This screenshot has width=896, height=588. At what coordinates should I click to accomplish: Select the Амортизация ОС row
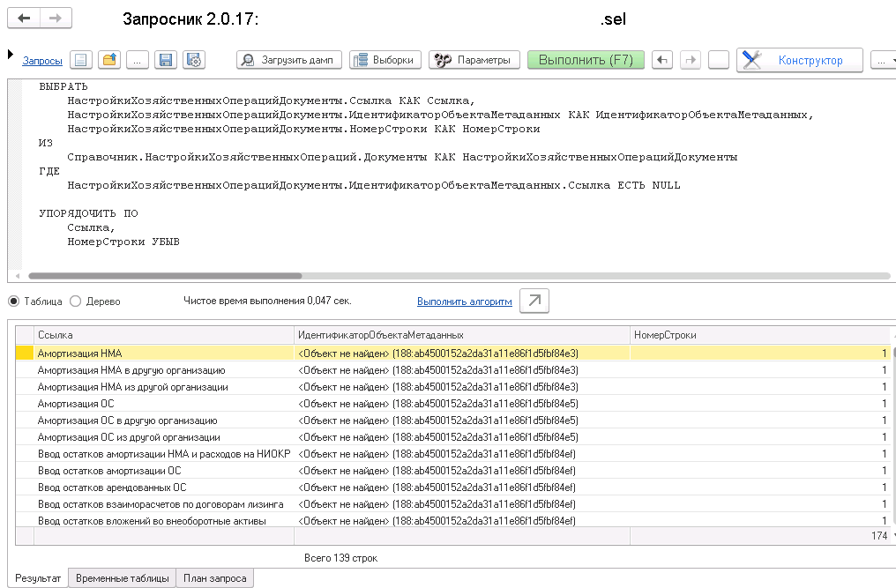pos(454,404)
